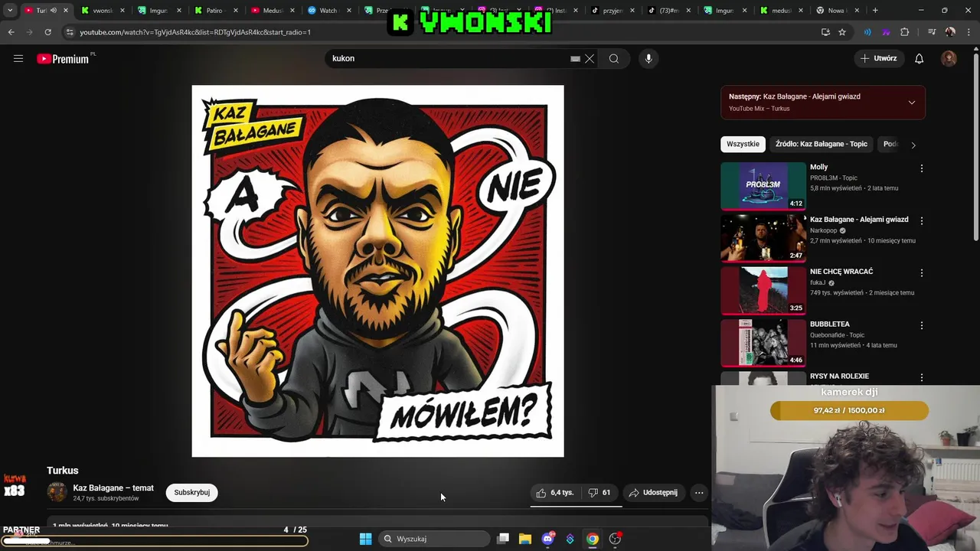Open Chrome extensions puzzle icon
The image size is (980, 551).
point(905,32)
